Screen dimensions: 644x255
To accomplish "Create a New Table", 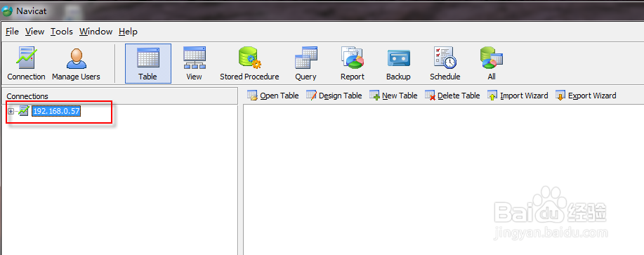I will click(x=393, y=96).
